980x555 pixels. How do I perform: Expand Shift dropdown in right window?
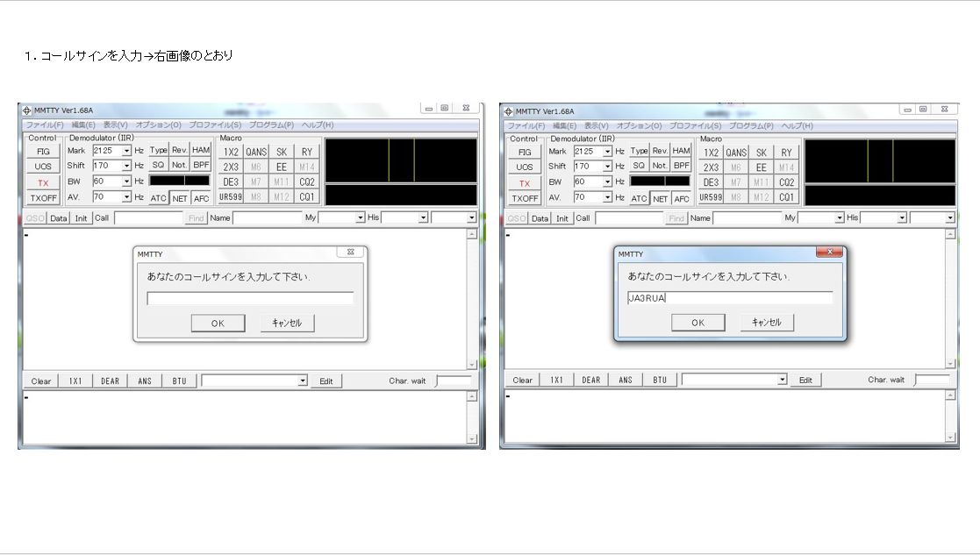click(x=607, y=166)
